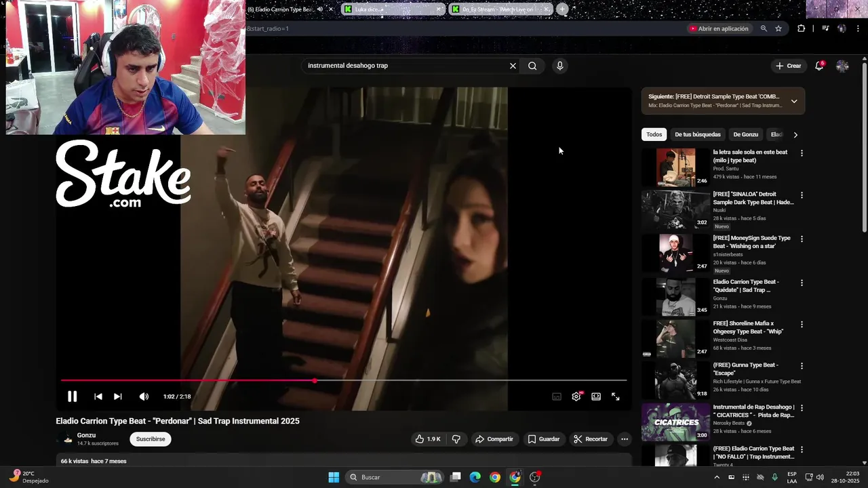
Task: Switch the player to theater mode
Action: [596, 396]
